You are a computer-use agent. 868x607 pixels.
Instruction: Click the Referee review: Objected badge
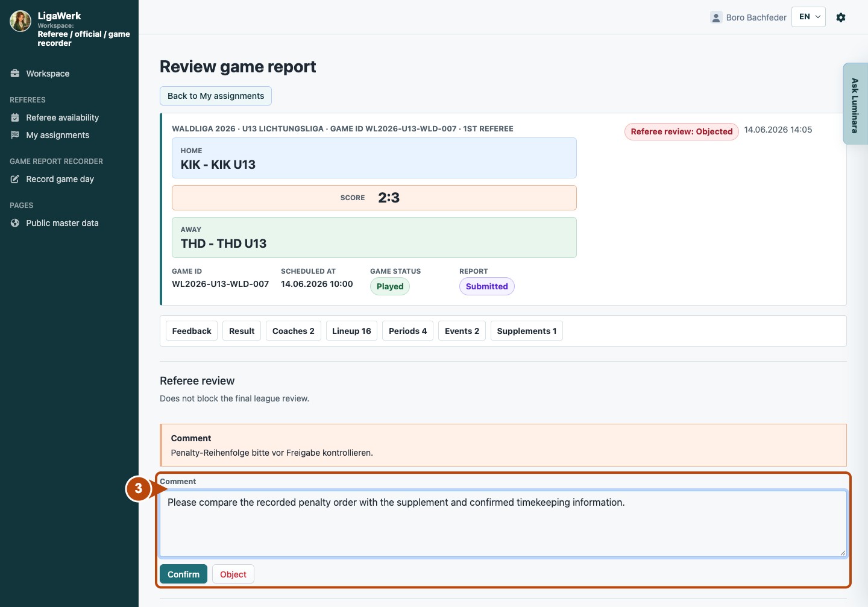pyautogui.click(x=682, y=131)
